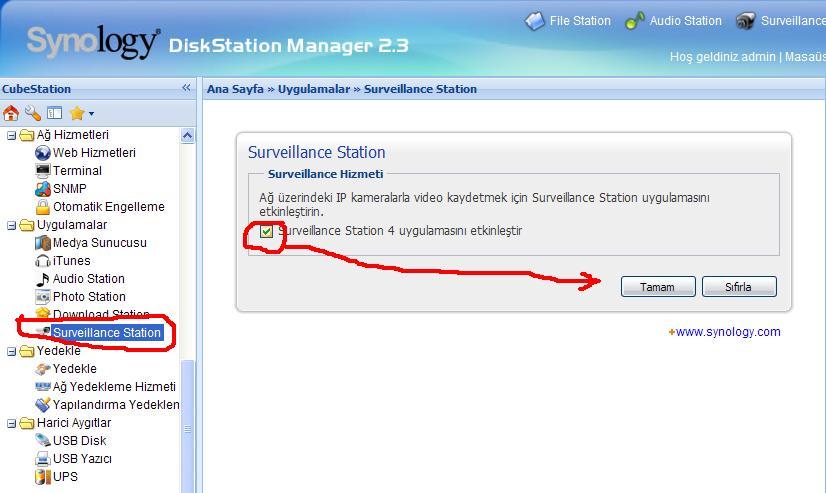Collapse the Uygulamalar tree group
This screenshot has height=493, width=826.
coord(12,225)
